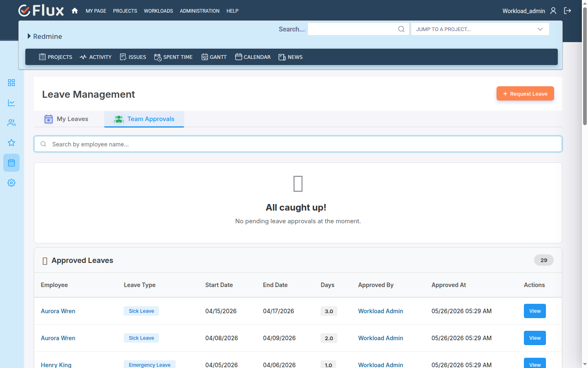The image size is (588, 368).
Task: Open Administration menu
Action: click(x=200, y=11)
